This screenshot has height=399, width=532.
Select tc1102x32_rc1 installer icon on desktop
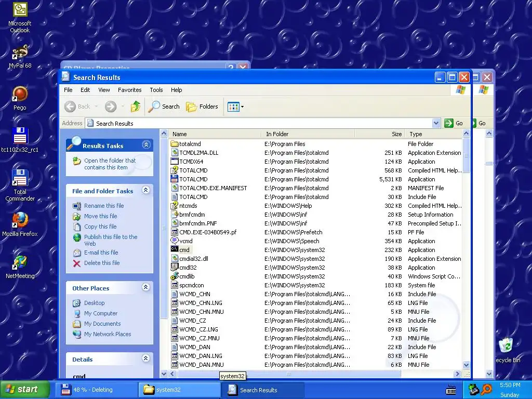tap(20, 140)
